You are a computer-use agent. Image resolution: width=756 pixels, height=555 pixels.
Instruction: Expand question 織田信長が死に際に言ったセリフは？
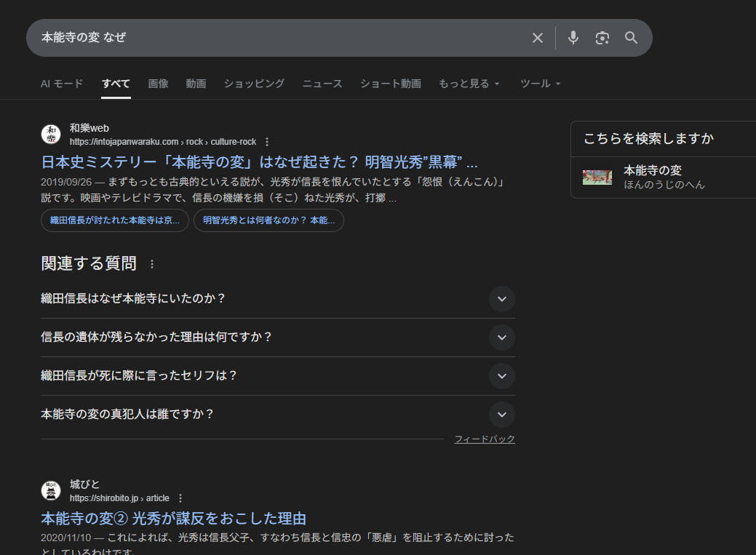(x=501, y=376)
